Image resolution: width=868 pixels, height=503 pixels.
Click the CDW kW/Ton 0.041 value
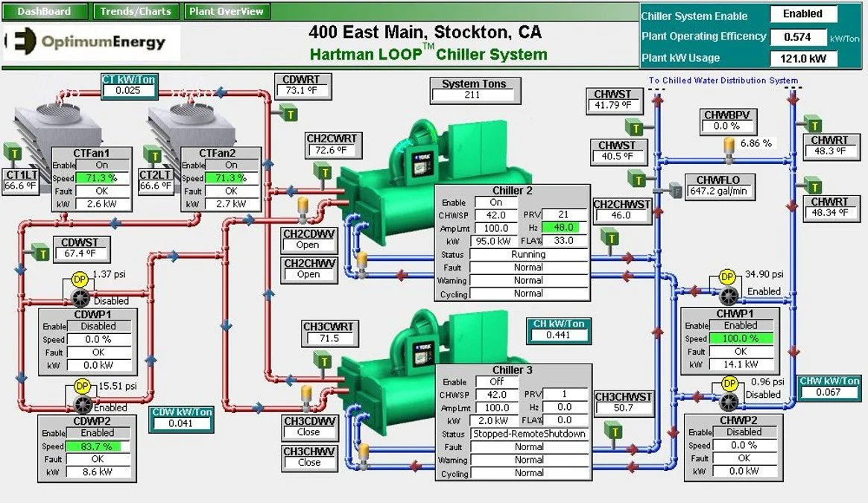click(181, 423)
